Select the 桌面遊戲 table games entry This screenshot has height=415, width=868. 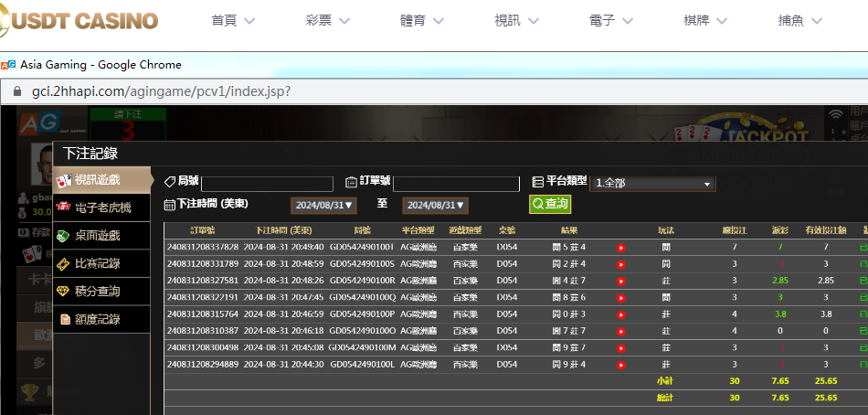[97, 236]
